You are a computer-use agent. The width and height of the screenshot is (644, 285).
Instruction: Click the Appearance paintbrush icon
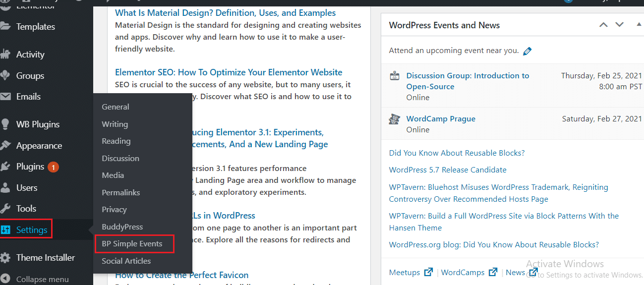click(5, 145)
